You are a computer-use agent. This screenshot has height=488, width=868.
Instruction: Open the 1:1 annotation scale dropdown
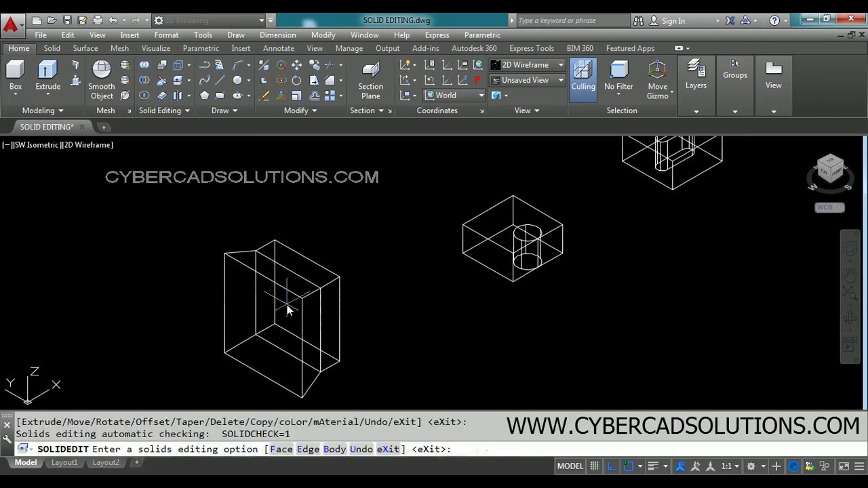(x=730, y=466)
